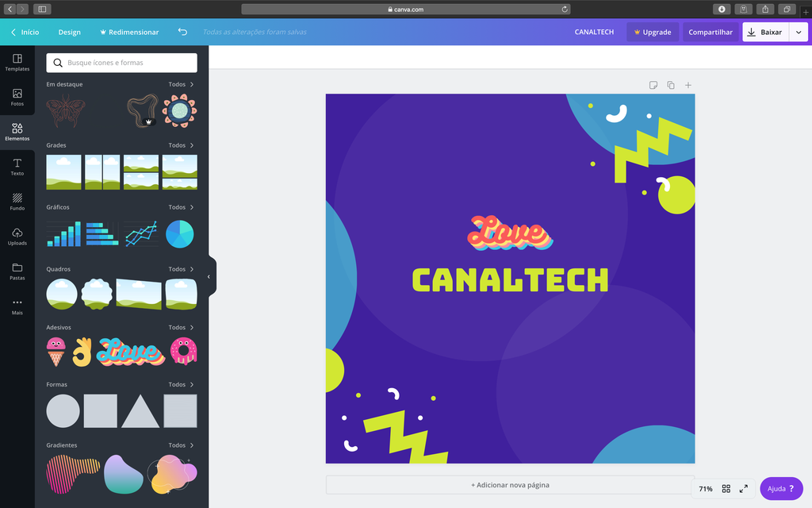Select the butterfly featured element
812x508 pixels.
coord(65,110)
